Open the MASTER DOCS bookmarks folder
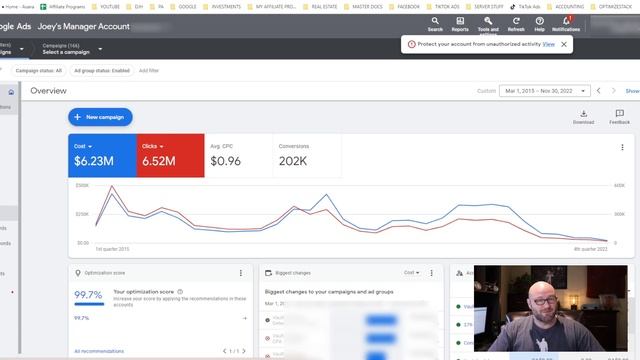This screenshot has height=360, width=640. pos(363,7)
